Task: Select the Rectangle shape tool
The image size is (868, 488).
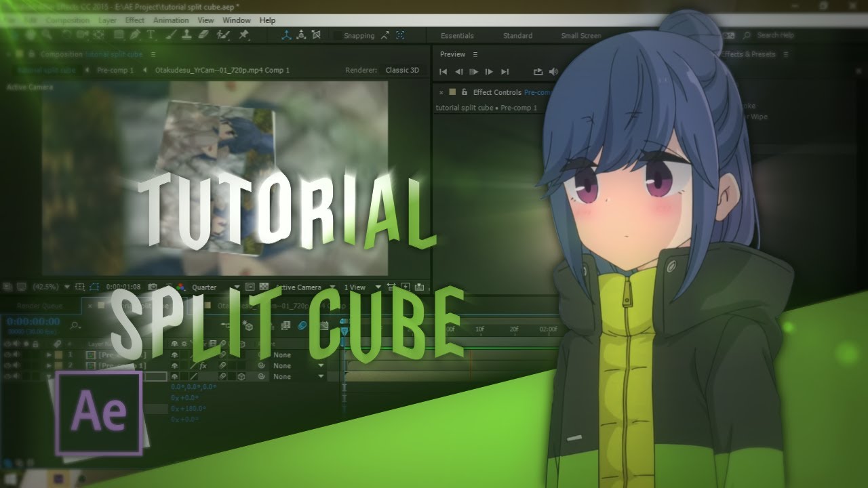Action: pos(119,35)
